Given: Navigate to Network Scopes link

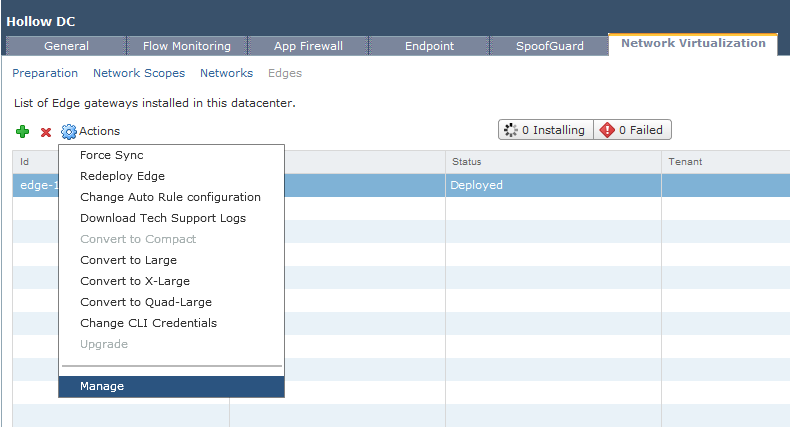Looking at the screenshot, I should click(139, 73).
